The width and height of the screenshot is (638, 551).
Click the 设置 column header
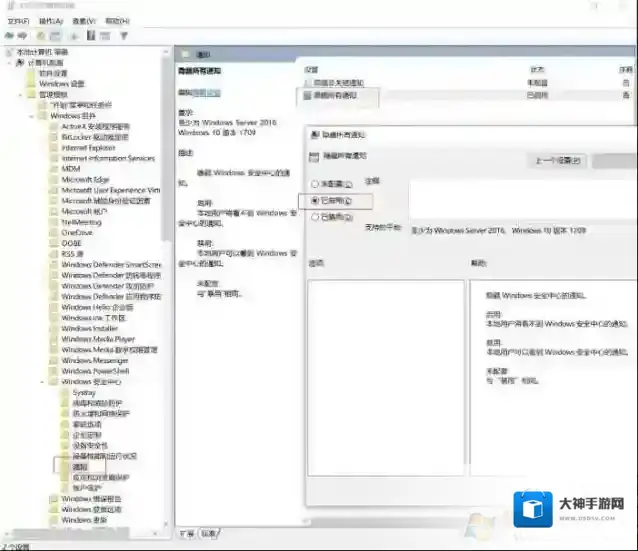click(x=311, y=70)
